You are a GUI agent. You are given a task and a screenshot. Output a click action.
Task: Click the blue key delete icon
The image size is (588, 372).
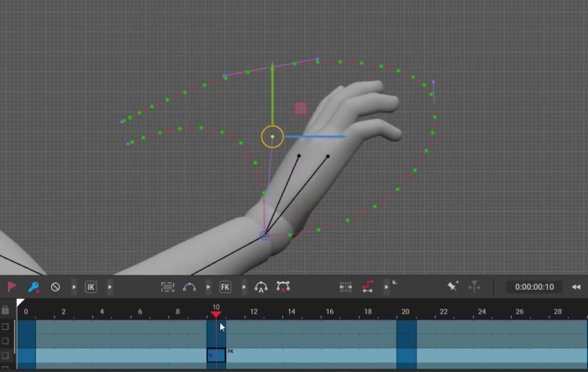click(x=34, y=286)
